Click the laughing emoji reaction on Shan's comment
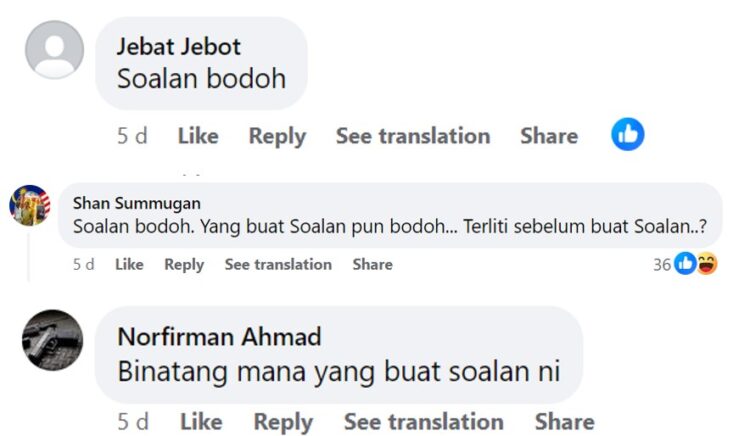 point(706,264)
